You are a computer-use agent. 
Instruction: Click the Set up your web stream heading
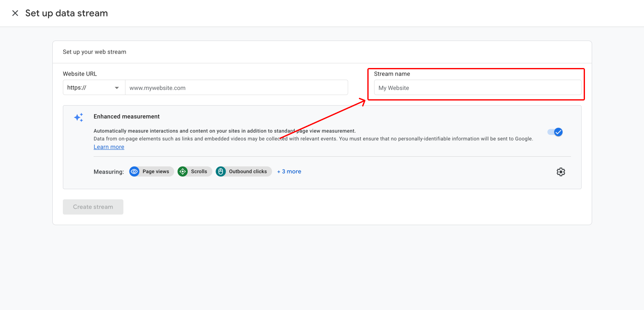click(x=94, y=52)
